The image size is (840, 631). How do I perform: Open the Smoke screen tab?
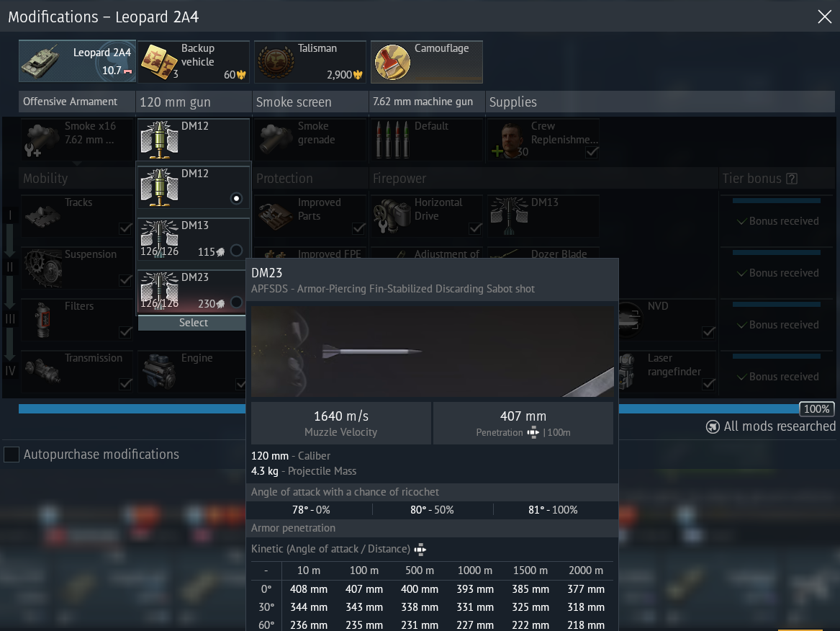point(310,102)
